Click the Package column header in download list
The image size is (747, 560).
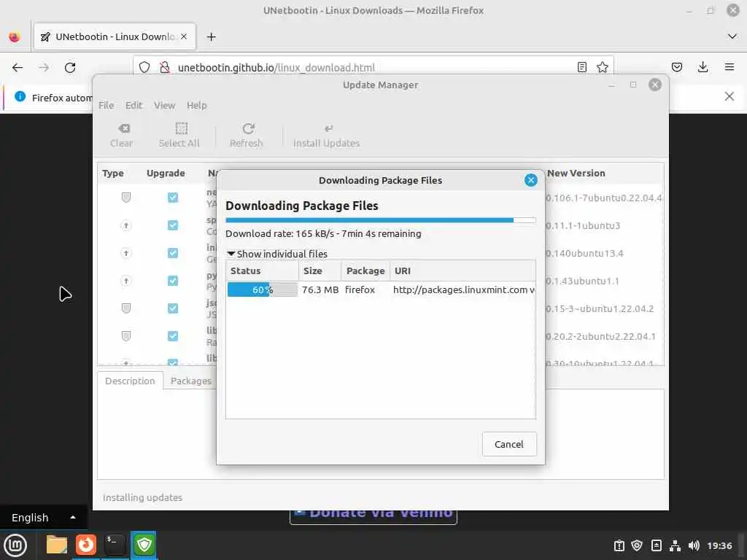pos(365,271)
